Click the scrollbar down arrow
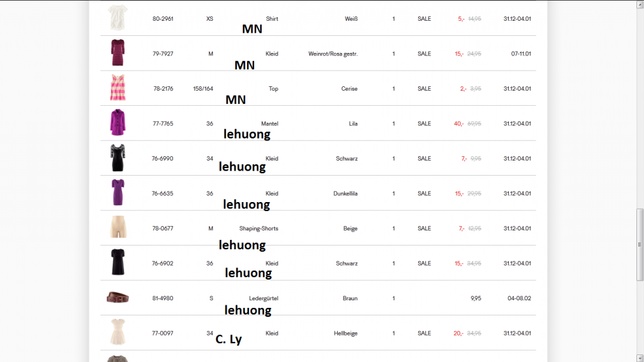 click(x=640, y=358)
